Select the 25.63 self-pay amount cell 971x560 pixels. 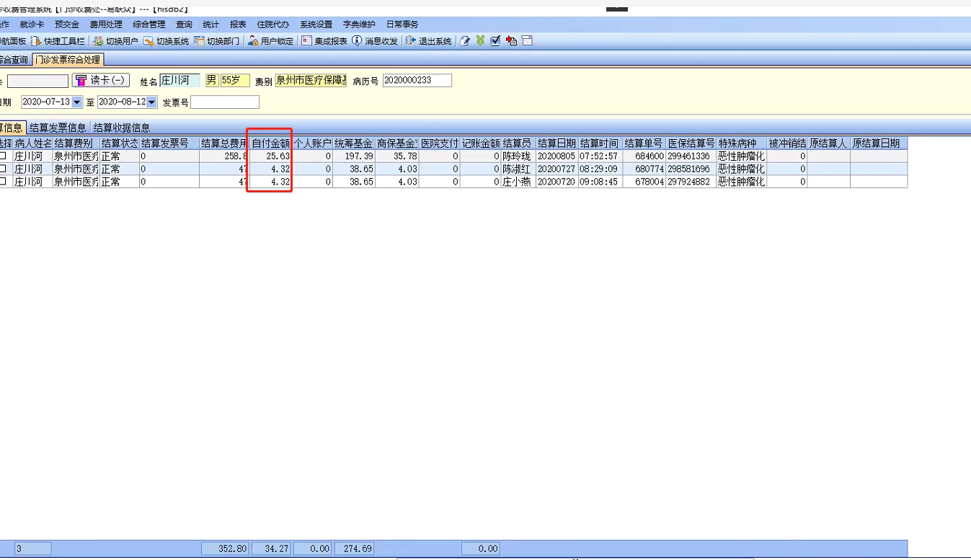tap(271, 156)
